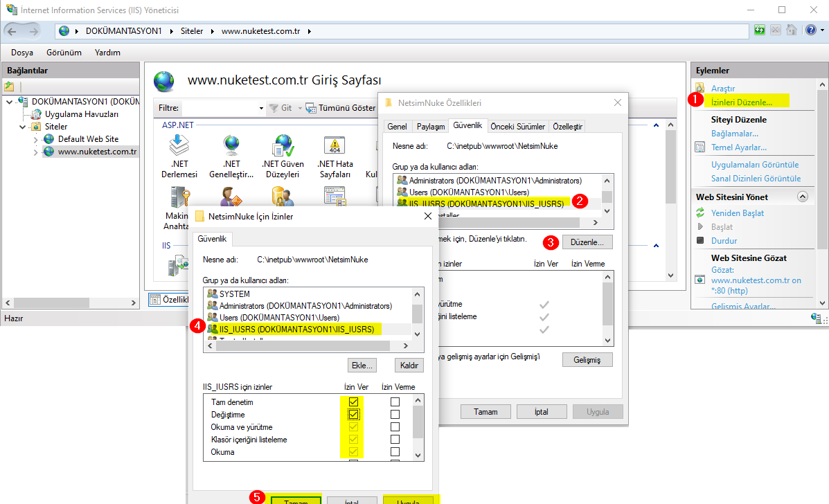Switch to Genel tab in Özellikleri dialog

click(x=397, y=126)
